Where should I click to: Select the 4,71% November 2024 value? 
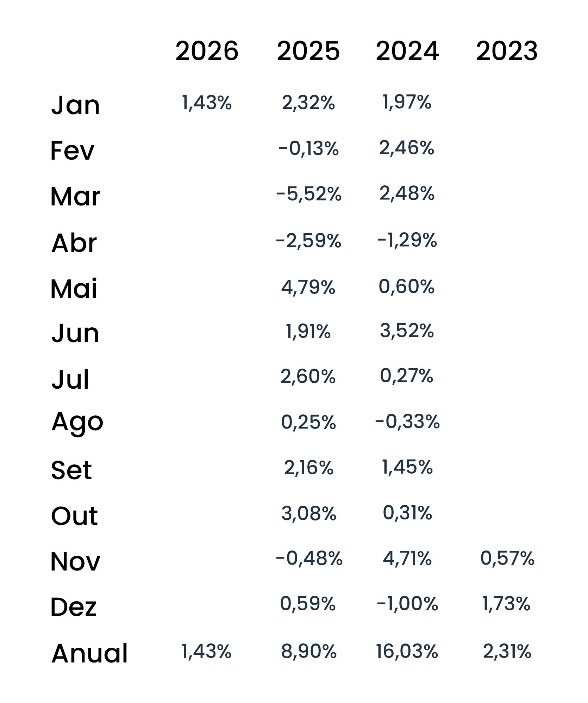pos(407,559)
